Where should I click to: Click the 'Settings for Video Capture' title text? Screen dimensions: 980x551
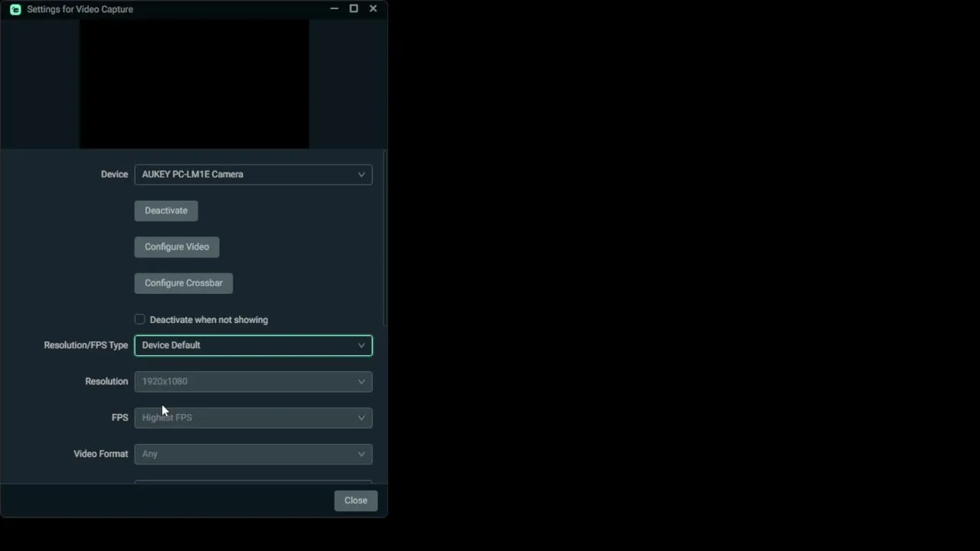pyautogui.click(x=80, y=9)
